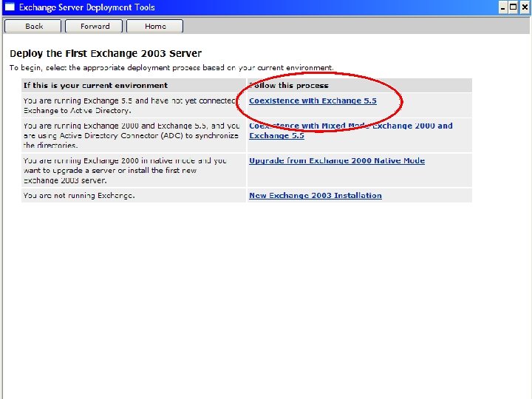Click 'Follow this process' column header

pos(289,86)
